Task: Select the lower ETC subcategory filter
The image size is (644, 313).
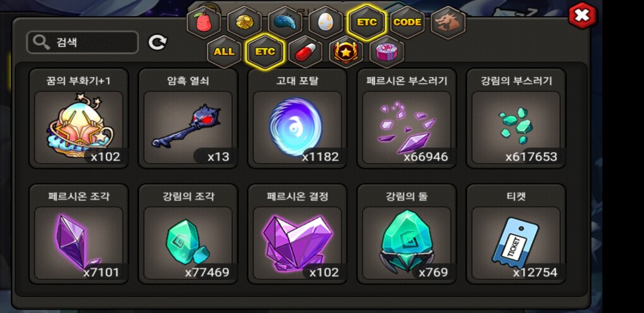Action: [265, 52]
